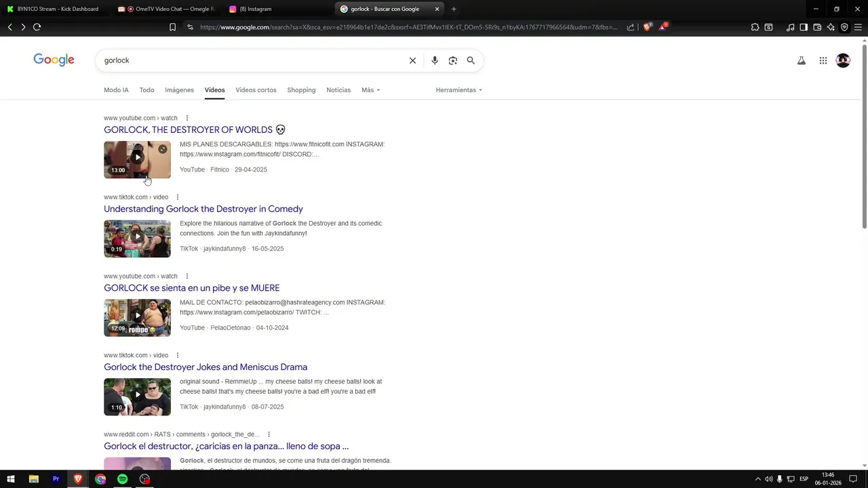Play the 1:10 TikTok video thumbnail

tap(137, 396)
